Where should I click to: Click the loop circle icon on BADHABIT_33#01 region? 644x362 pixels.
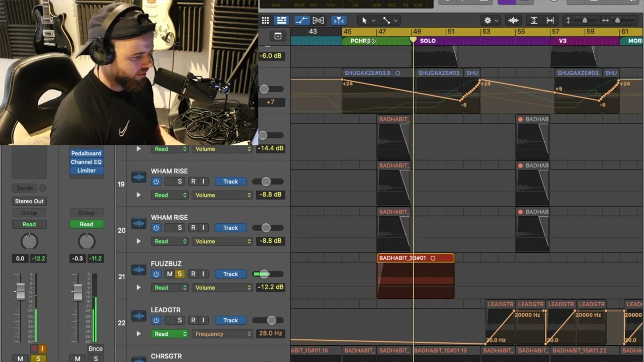(x=433, y=258)
